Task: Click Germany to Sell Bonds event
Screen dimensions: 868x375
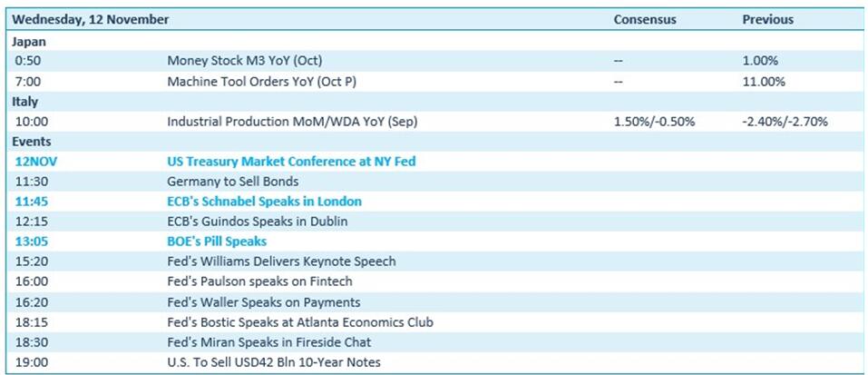Action: (233, 182)
